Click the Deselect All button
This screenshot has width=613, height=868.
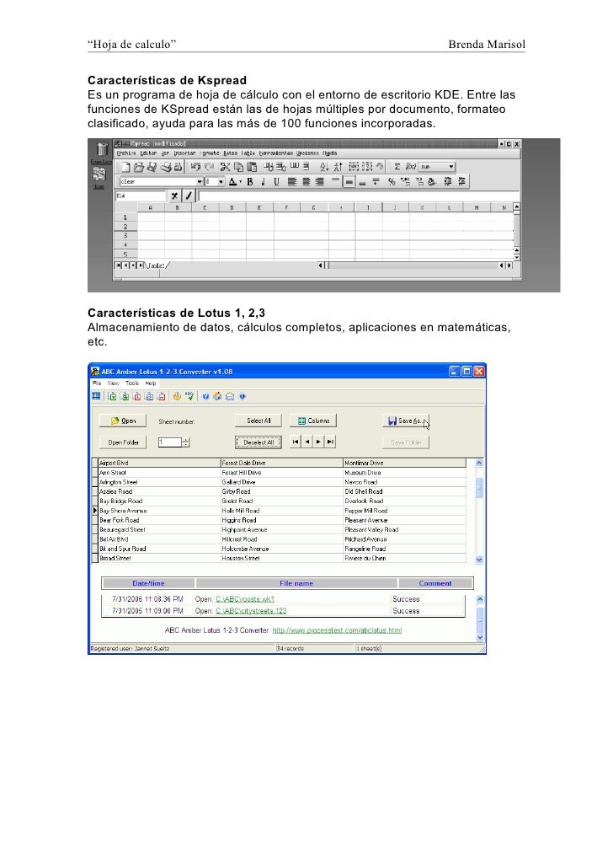(x=259, y=442)
